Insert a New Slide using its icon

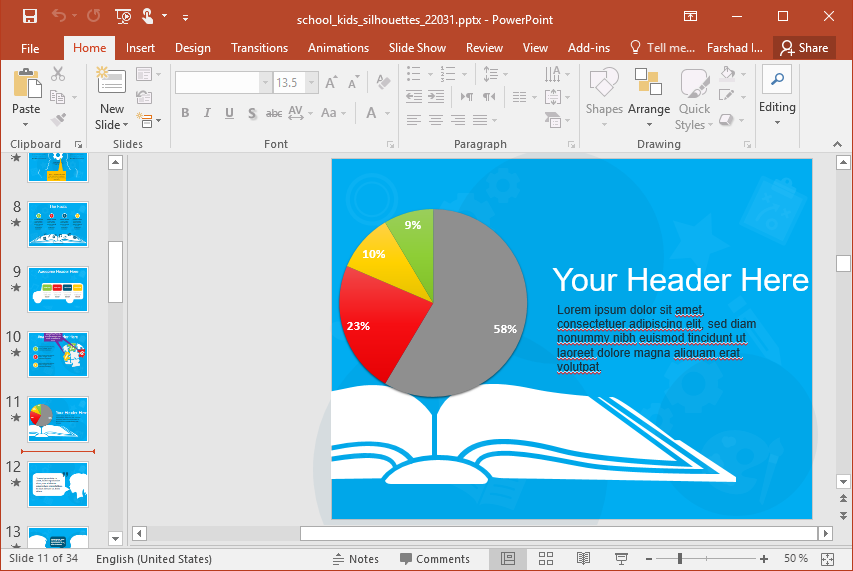click(111, 82)
